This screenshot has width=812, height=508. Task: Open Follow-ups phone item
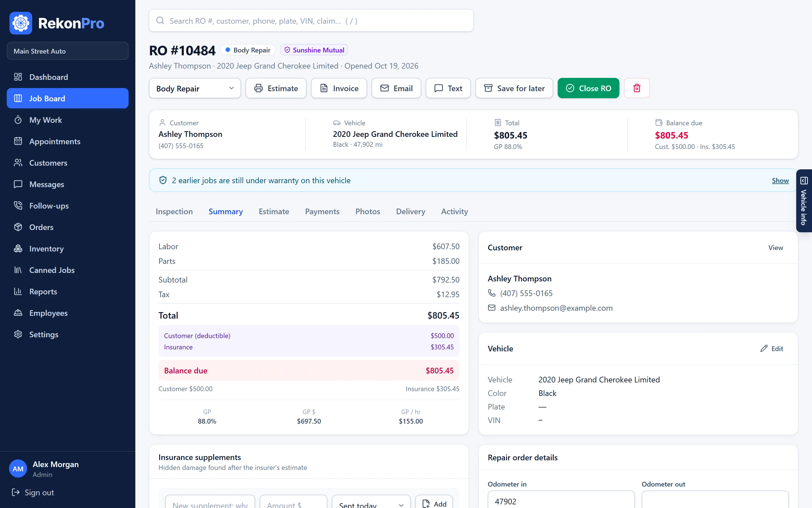[67, 206]
